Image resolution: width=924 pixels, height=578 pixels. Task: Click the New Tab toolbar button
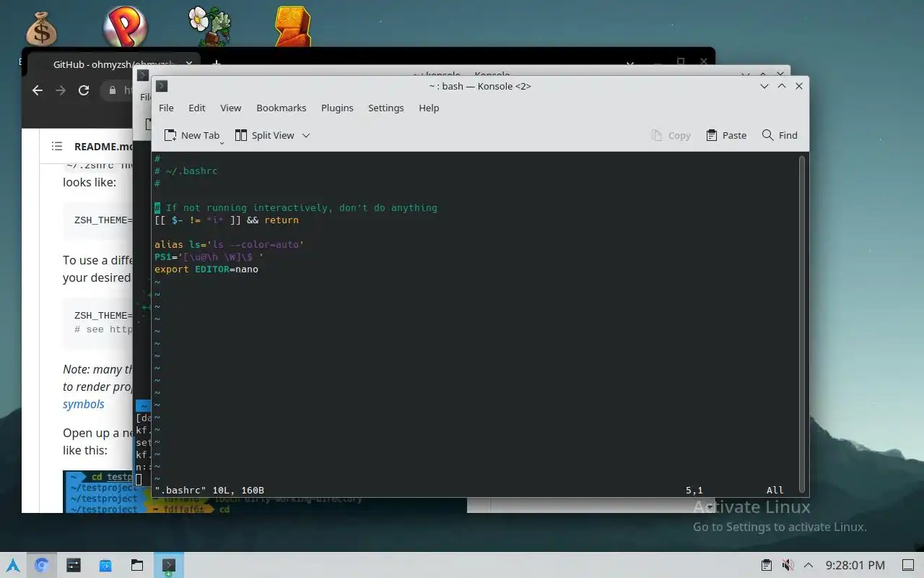[191, 135]
